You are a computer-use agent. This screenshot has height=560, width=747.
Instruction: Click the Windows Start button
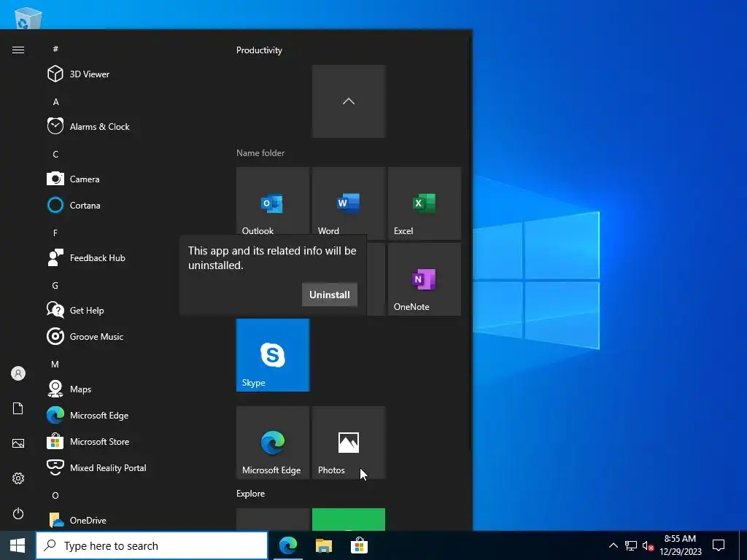18,545
